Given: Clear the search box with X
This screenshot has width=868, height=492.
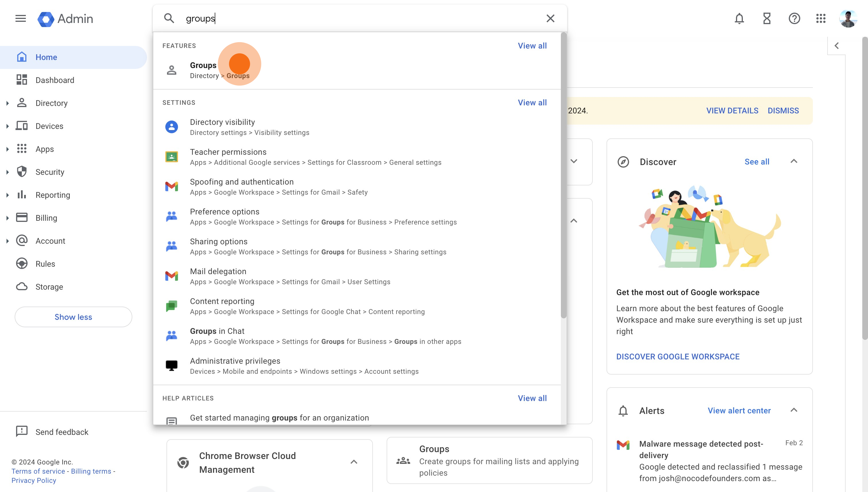Looking at the screenshot, I should click(551, 18).
